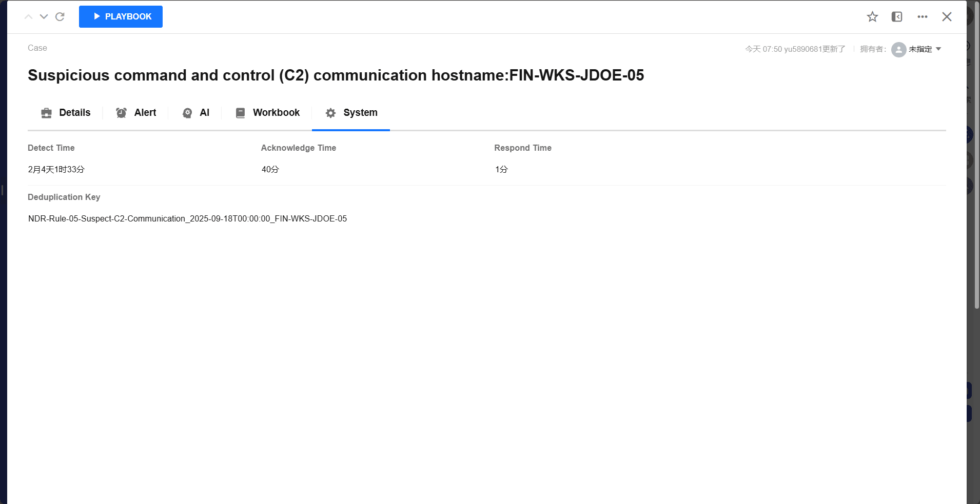The width and height of the screenshot is (980, 504).
Task: Click the Respond Time value 1分
Action: point(501,169)
